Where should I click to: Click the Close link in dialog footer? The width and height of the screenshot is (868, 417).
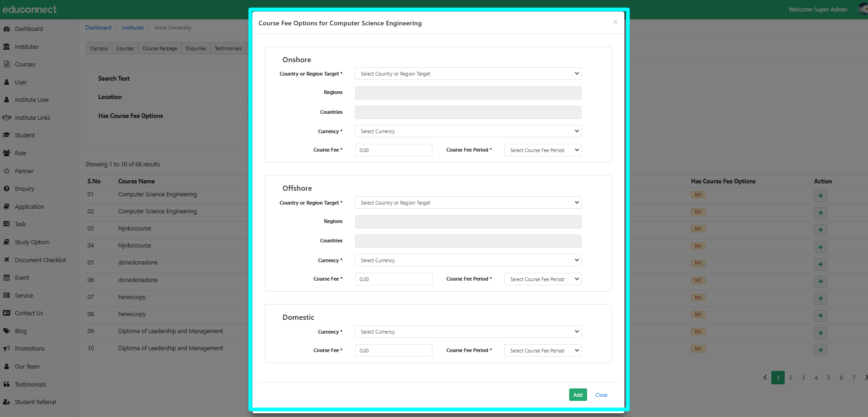click(601, 395)
